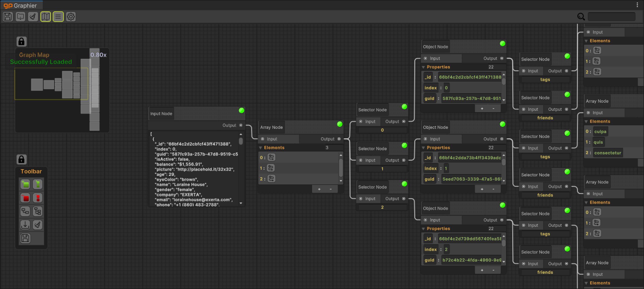Click minus button under the top Object Node
The image size is (644, 289).
click(x=493, y=108)
